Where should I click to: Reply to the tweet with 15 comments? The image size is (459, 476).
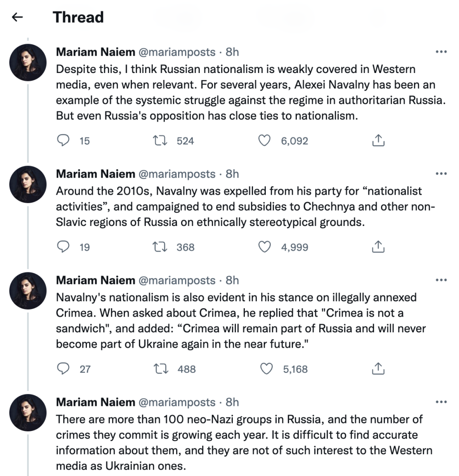click(x=63, y=140)
